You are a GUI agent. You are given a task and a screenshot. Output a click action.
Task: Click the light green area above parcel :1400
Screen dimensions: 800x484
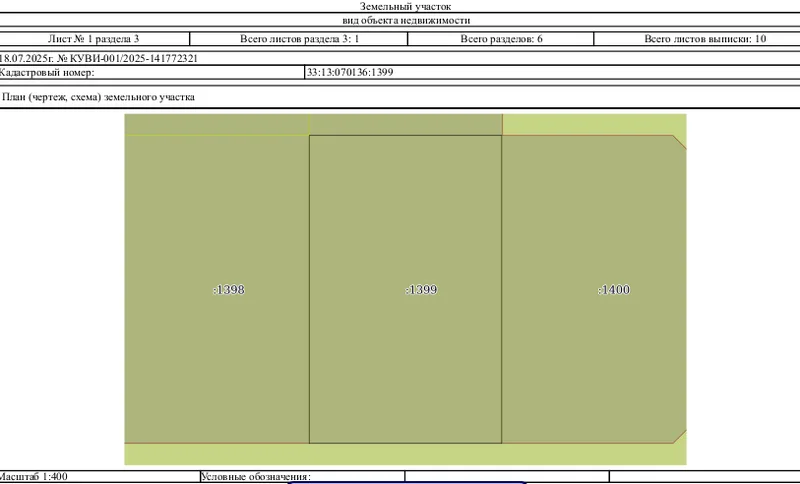click(594, 124)
